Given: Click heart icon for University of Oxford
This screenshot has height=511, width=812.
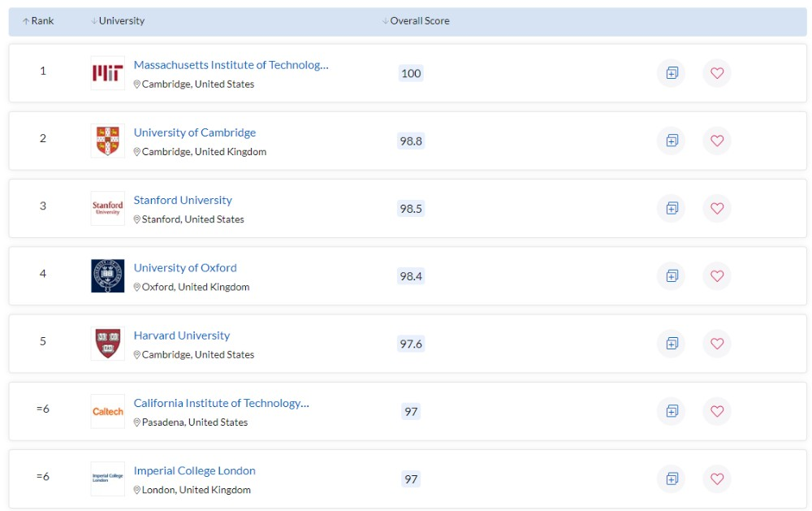Looking at the screenshot, I should coord(717,275).
